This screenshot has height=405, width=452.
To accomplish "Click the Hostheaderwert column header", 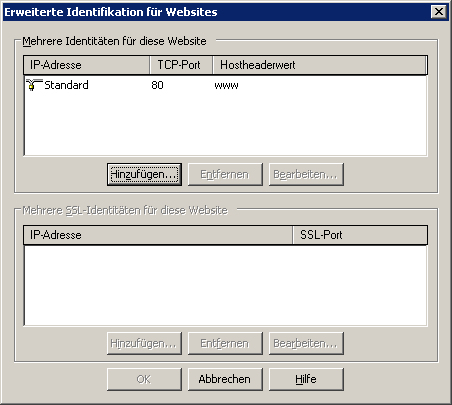I will pyautogui.click(x=320, y=65).
